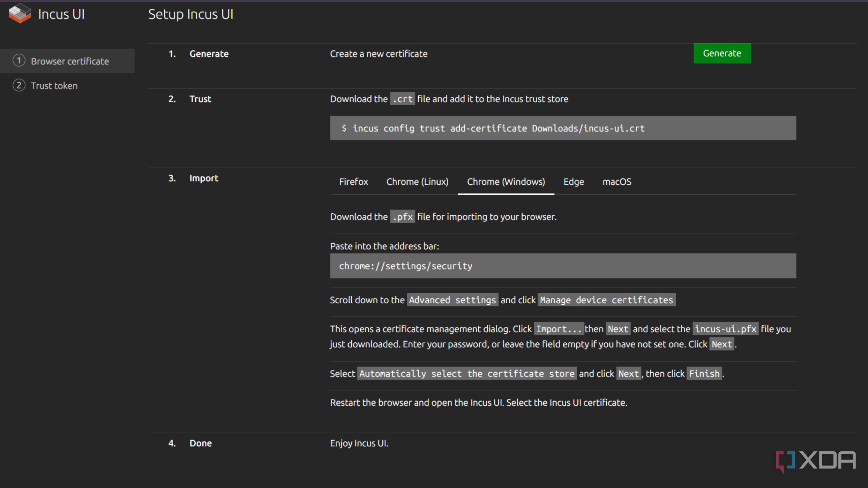Click the incus-ui.pfx file name label
Image resolution: width=868 pixels, height=488 pixels.
(725, 329)
